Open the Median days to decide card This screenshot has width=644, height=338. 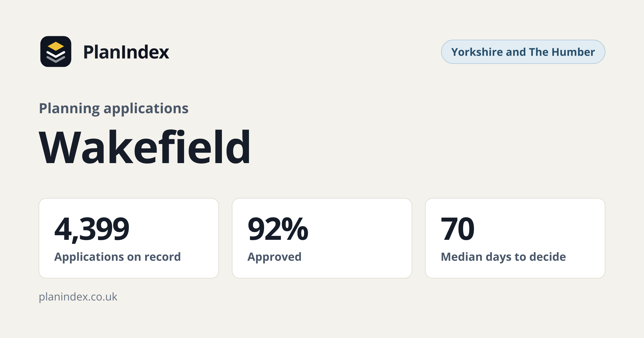point(515,238)
